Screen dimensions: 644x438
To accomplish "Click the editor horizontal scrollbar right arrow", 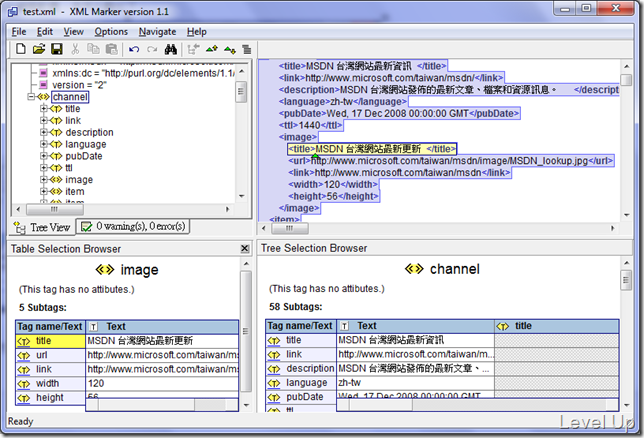I will coord(613,228).
